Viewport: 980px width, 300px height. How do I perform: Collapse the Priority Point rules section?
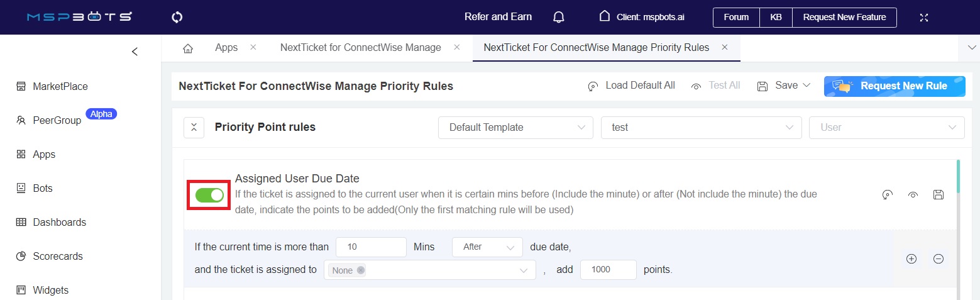coord(194,127)
